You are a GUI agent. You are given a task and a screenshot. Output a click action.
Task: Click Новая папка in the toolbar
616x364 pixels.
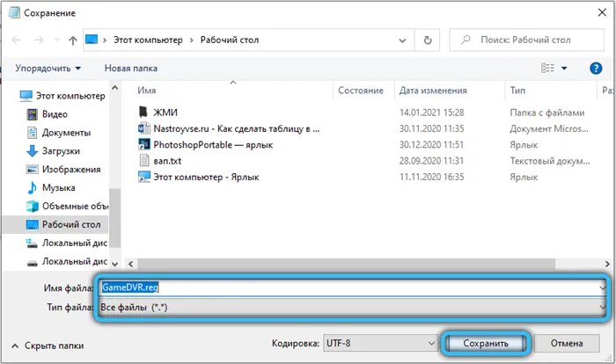[x=130, y=68]
